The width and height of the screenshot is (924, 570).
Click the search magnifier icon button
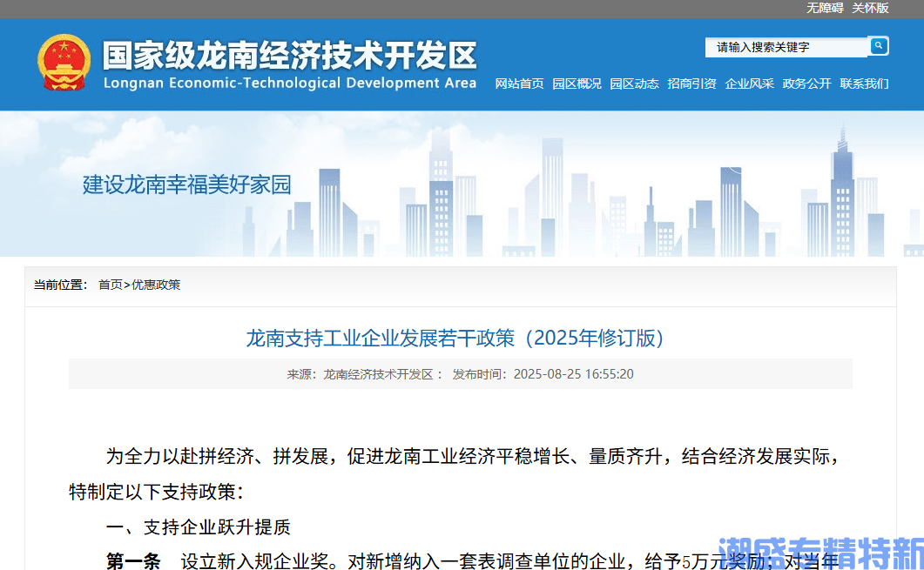point(879,46)
